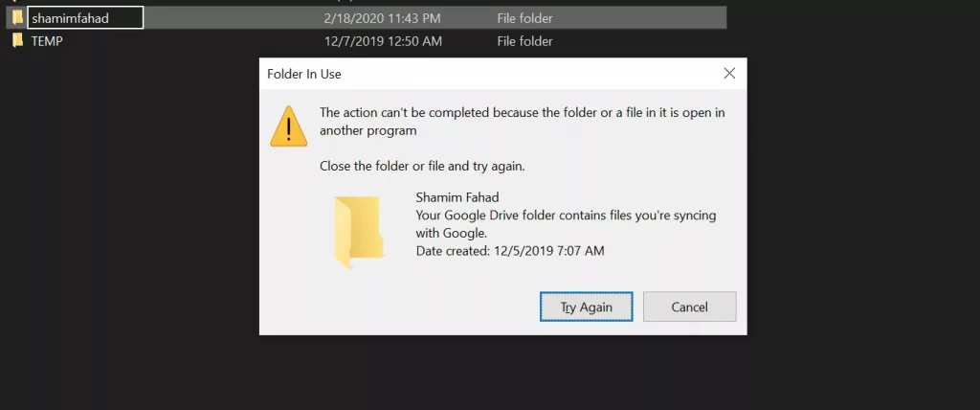Click the yellow warning triangle icon

tap(288, 126)
